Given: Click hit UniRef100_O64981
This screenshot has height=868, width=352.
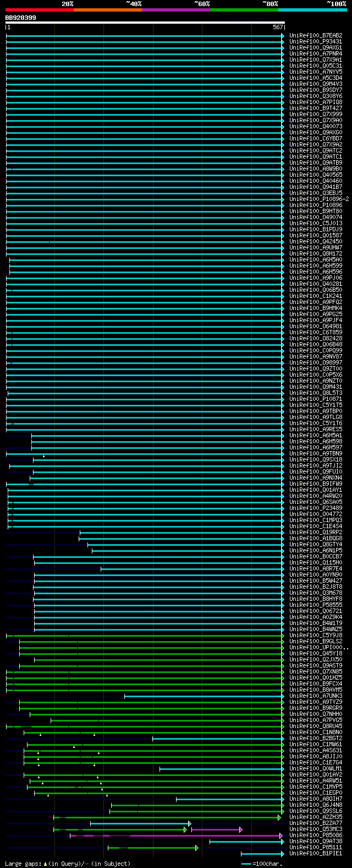Looking at the screenshot, I should [x=316, y=327].
